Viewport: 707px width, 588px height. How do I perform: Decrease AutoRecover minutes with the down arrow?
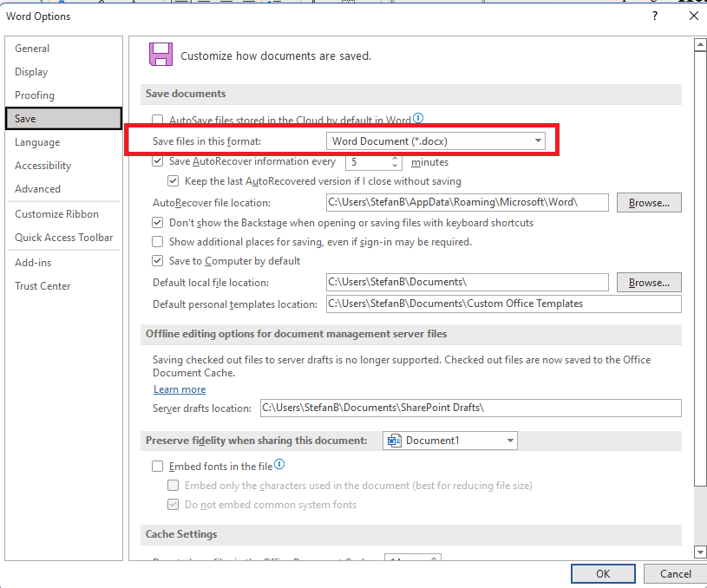395,166
